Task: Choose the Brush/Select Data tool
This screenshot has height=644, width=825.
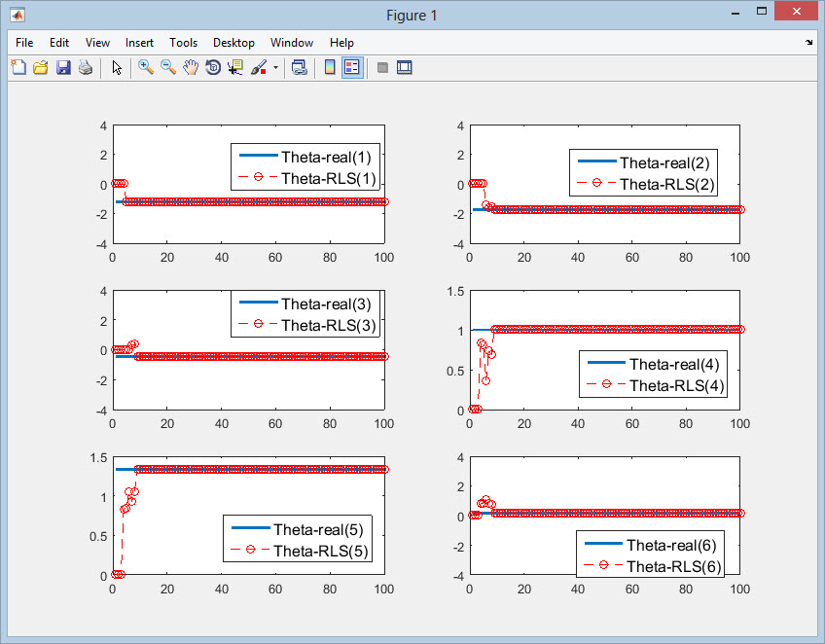Action: pos(259,67)
